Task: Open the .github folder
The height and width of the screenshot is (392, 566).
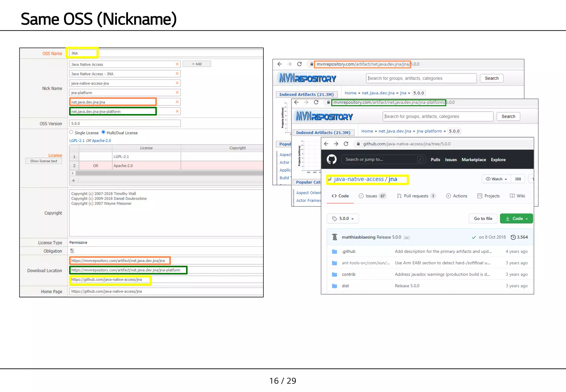Action: 348,251
